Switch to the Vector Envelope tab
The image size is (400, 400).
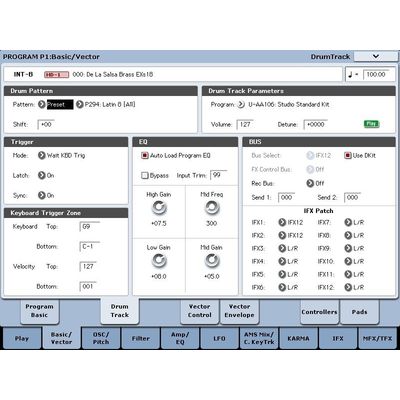click(239, 311)
